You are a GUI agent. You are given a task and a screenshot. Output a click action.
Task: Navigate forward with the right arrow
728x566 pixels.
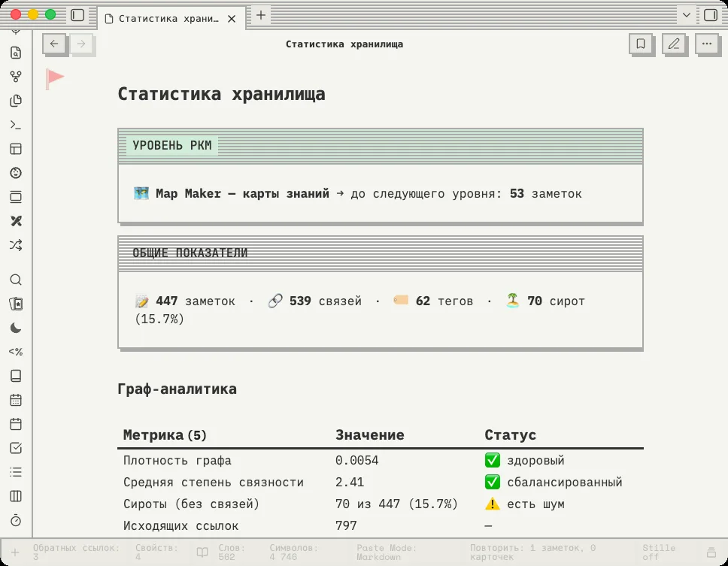(81, 44)
